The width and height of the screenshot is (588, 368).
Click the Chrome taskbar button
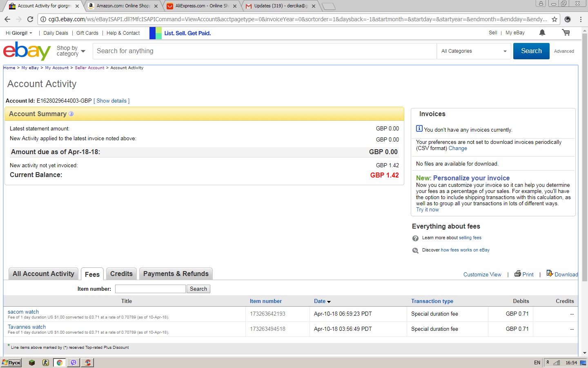[60, 363]
